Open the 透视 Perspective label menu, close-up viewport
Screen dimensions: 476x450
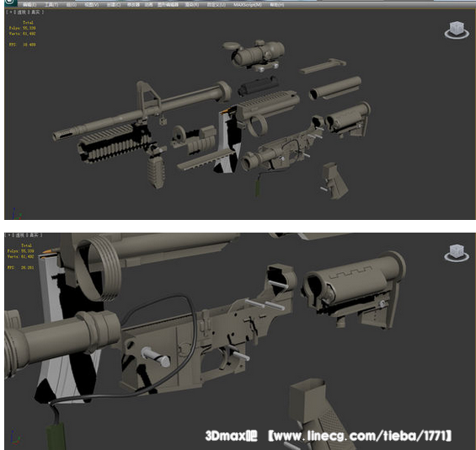[x=20, y=235]
